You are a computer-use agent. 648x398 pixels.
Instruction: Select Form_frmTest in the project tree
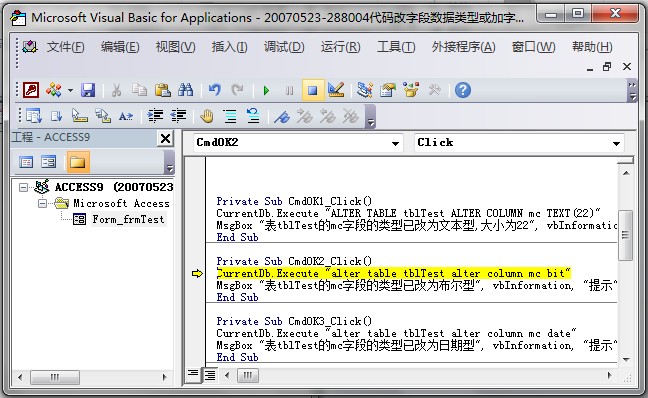(x=128, y=219)
